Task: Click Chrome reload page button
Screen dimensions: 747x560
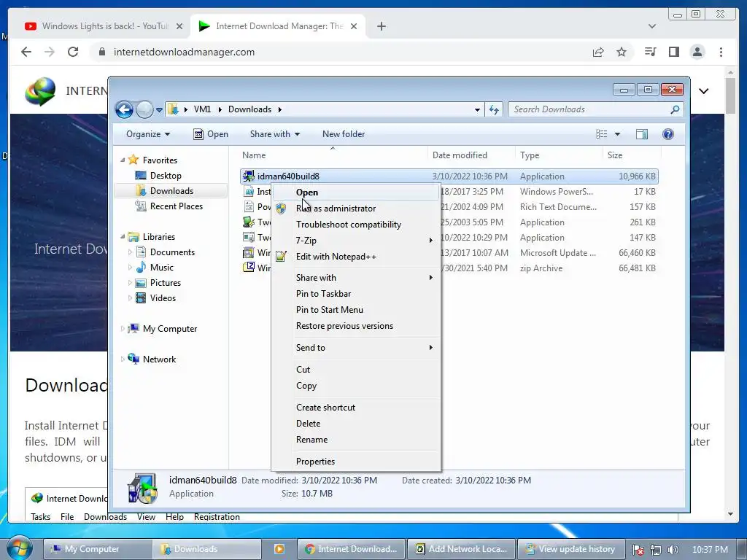Action: [73, 52]
